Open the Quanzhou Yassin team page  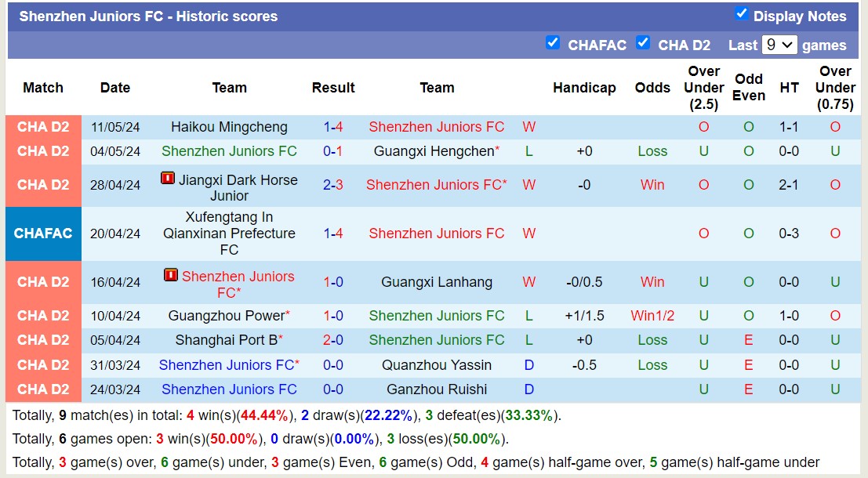point(436,364)
